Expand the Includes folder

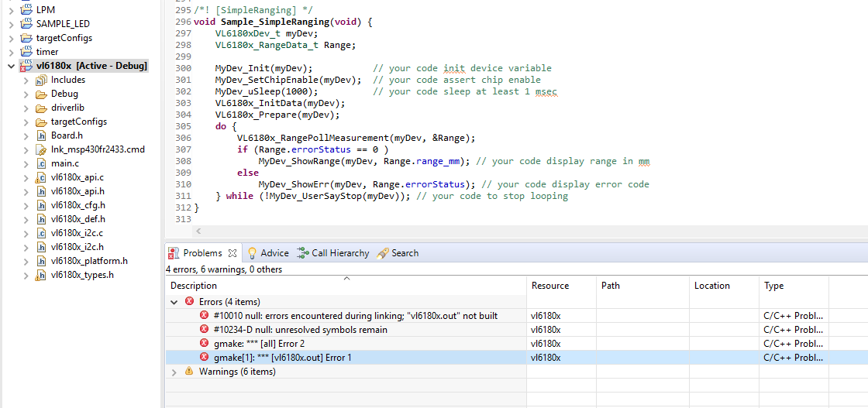coord(26,81)
